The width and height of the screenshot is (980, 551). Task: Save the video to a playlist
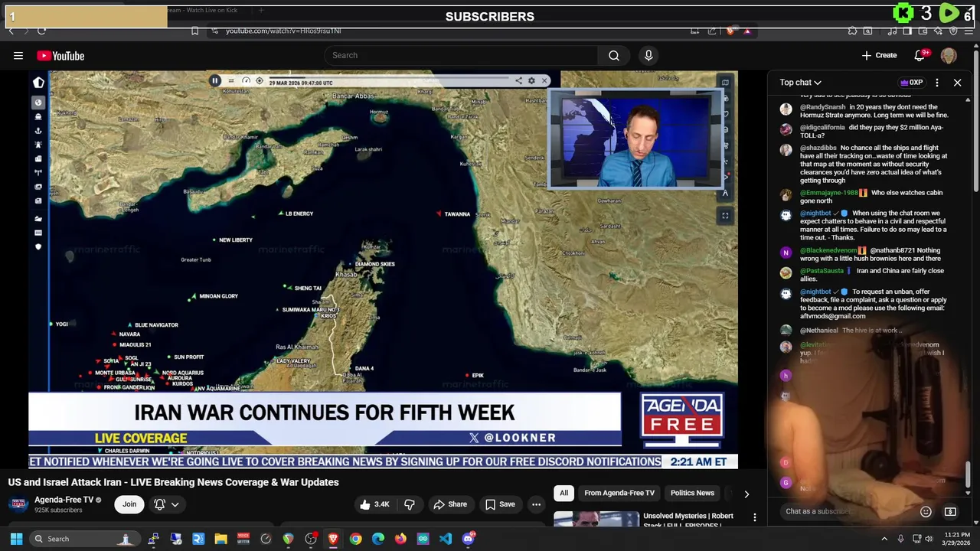[x=500, y=504]
